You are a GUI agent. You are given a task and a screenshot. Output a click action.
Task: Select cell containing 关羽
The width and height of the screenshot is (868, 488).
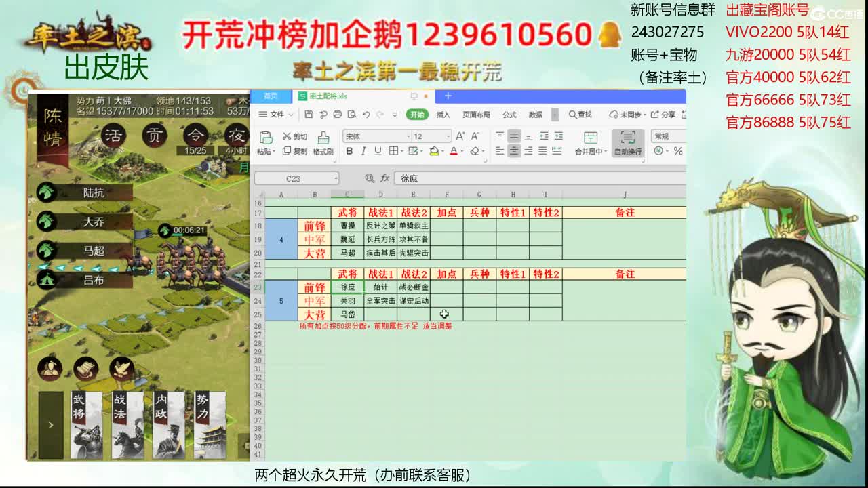tap(348, 300)
